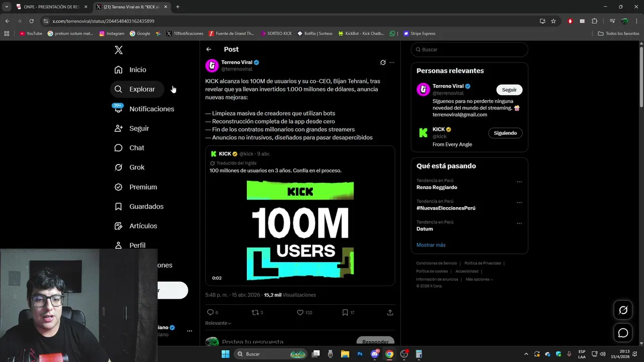Open the SORTEO KICK bookmark

277,34
